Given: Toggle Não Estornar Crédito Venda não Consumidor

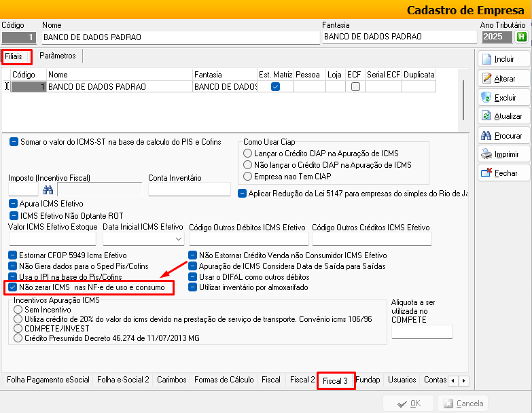Looking at the screenshot, I should [193, 255].
